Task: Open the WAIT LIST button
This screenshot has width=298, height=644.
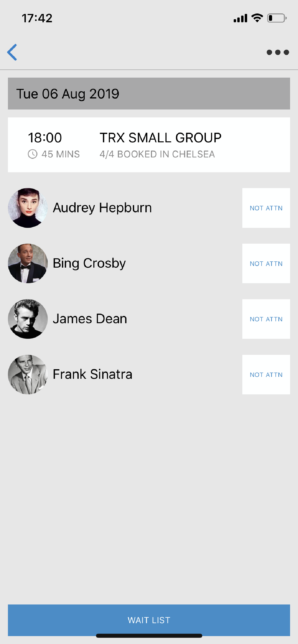Action: coord(149,620)
